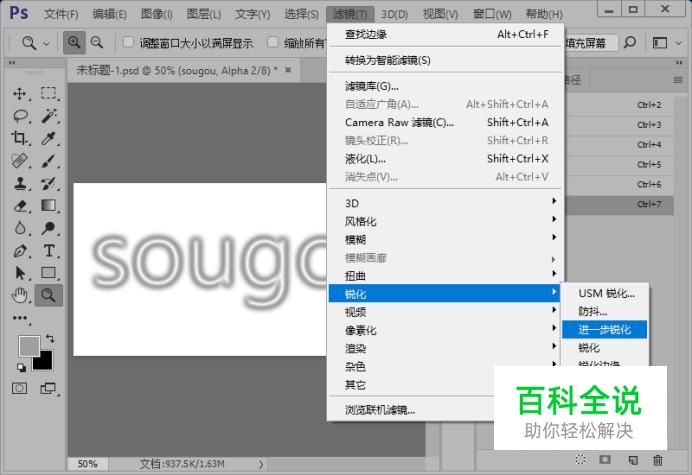
Task: Choose 防抖 from the sharpen submenu
Action: pyautogui.click(x=604, y=311)
